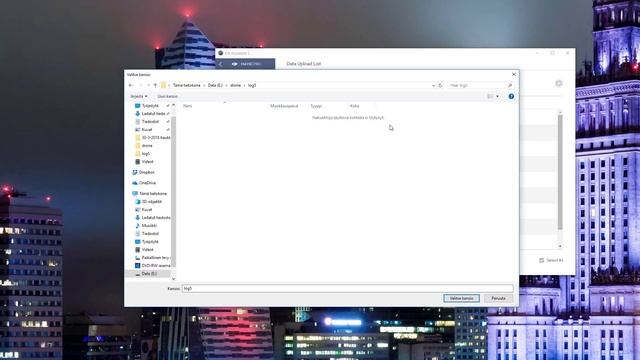
Task: Select Tämä tietokone in the navigation pane
Action: pyautogui.click(x=149, y=193)
